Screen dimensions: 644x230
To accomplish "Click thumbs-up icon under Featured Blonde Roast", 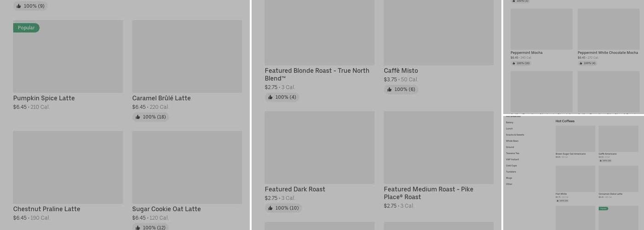I will 270,98.
